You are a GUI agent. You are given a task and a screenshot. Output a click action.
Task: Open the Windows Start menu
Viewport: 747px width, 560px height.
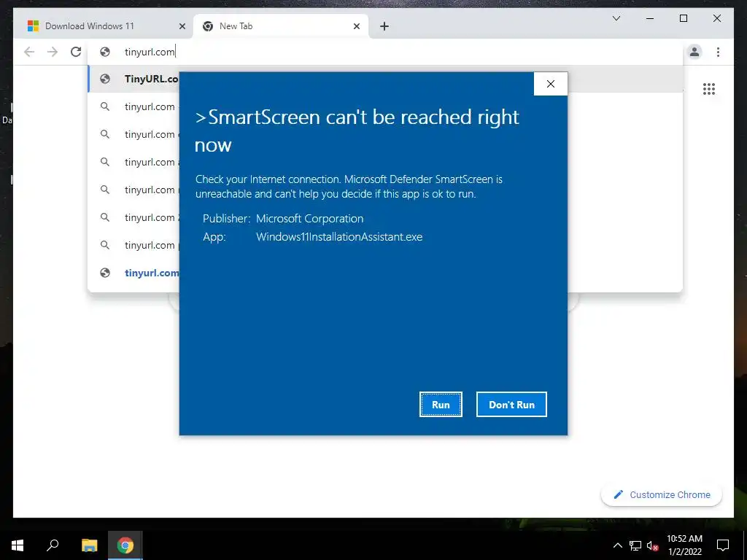(x=18, y=545)
